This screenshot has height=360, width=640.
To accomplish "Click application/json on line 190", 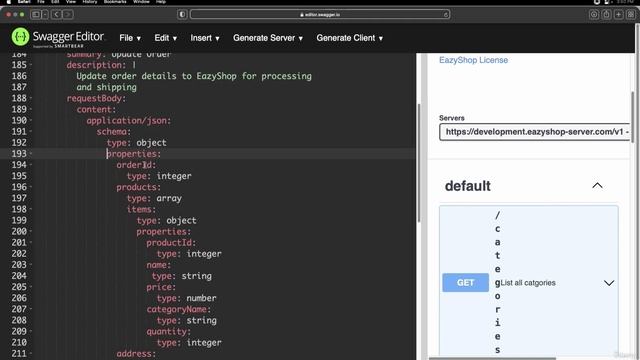I will [x=129, y=120].
